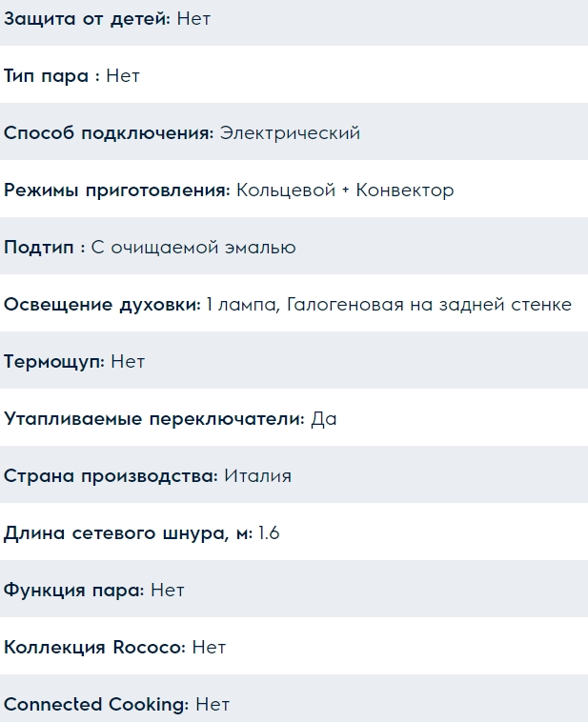Click 'Галогеновая на задней стенке' text

[x=429, y=305]
